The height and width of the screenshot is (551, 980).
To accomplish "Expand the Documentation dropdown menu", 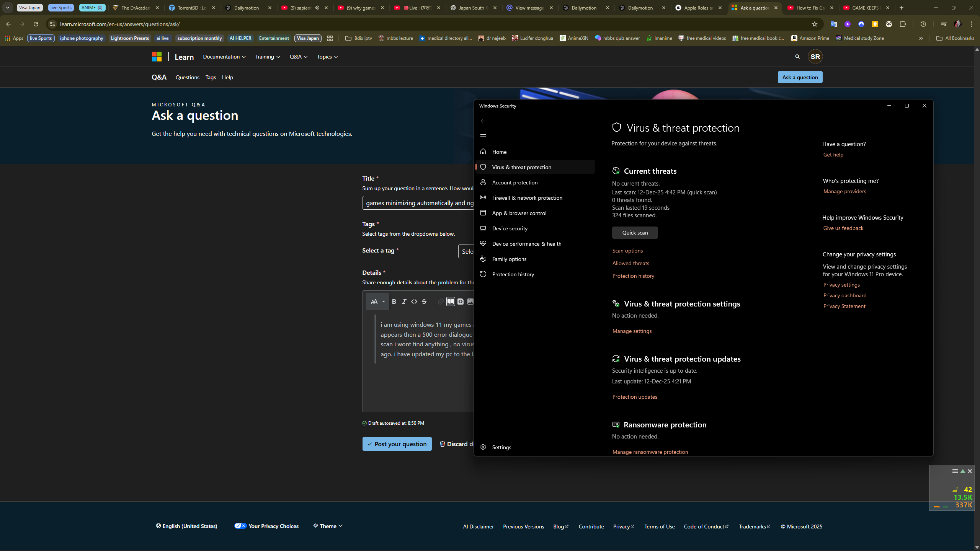I will 224,57.
